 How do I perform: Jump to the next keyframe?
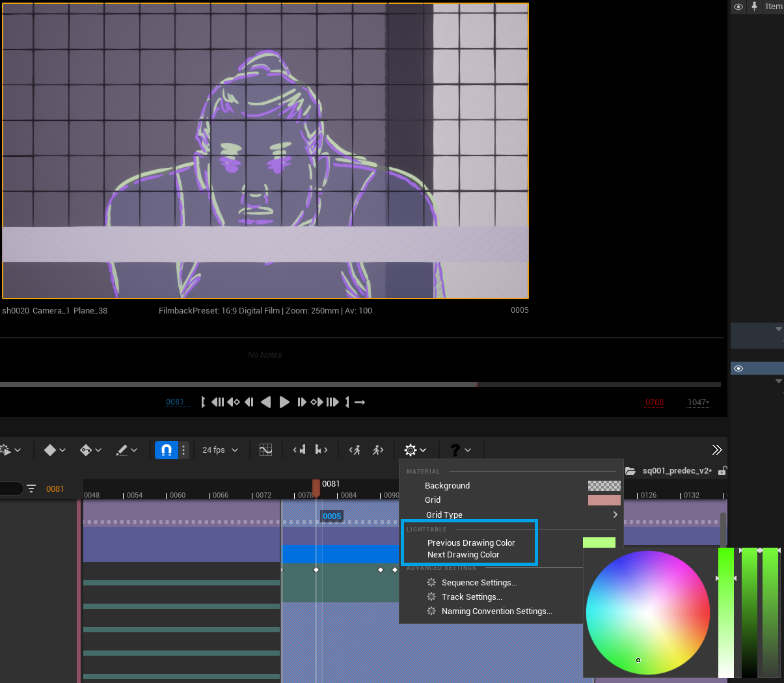(317, 402)
